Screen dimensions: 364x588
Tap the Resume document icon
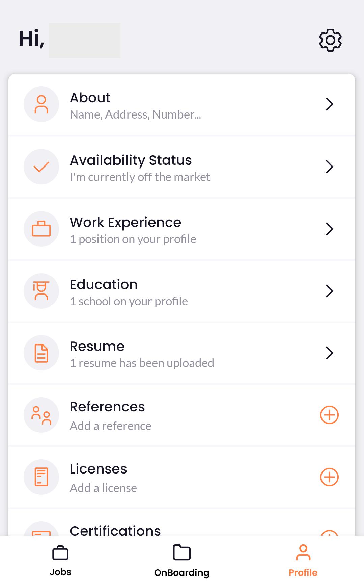click(41, 353)
